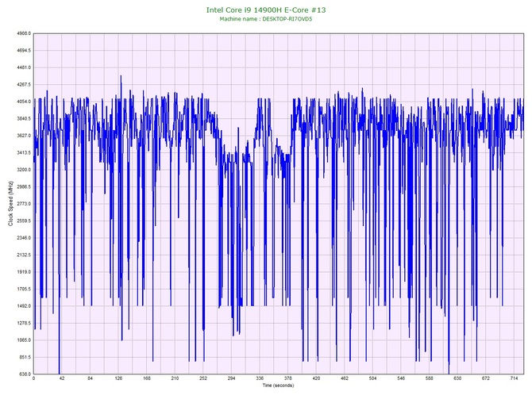Click the 294 tick on time axis

tap(231, 378)
